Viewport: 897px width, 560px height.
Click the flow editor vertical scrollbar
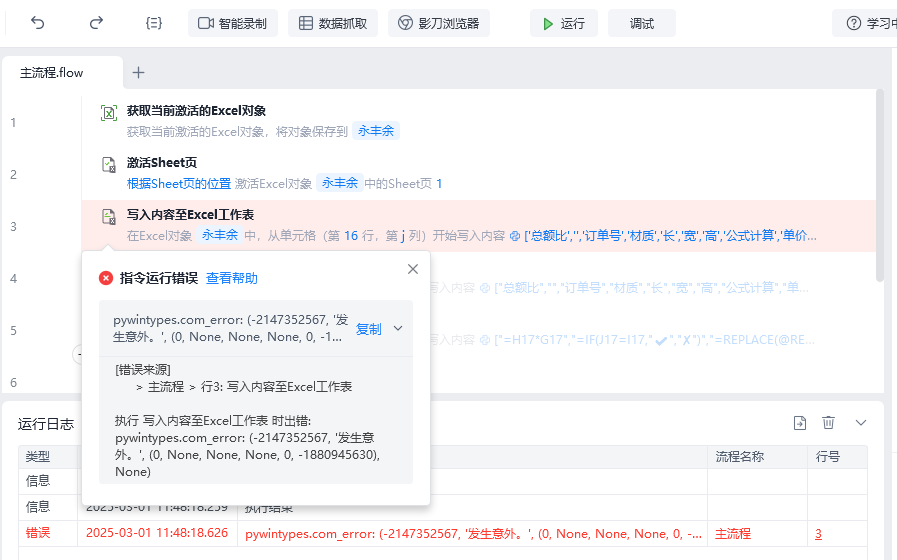tap(880, 185)
